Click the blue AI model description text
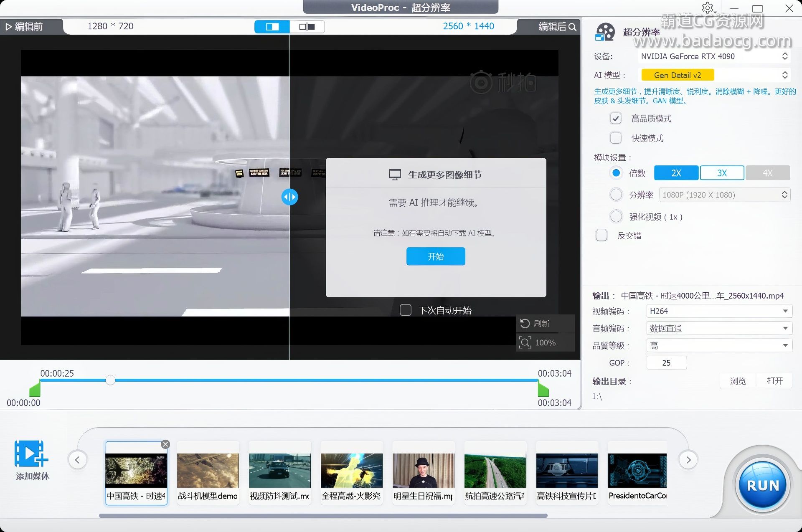 pos(695,96)
